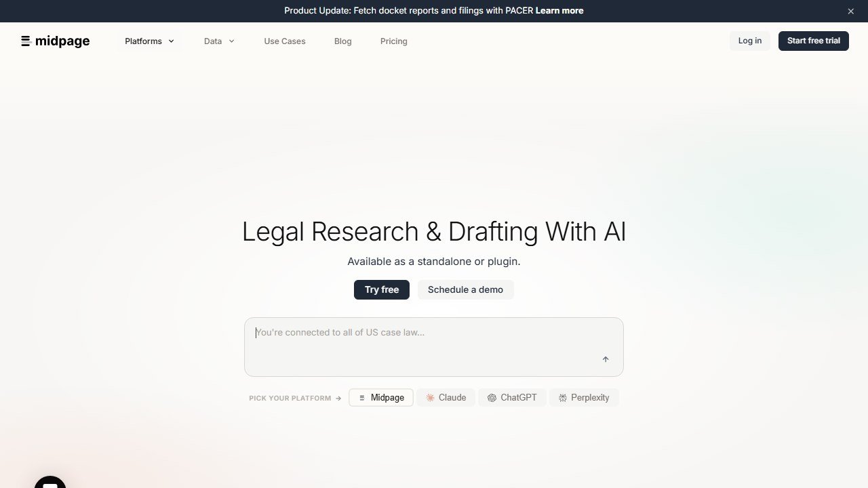Select the Perplexity platform tab
The height and width of the screenshot is (488, 868).
click(584, 398)
